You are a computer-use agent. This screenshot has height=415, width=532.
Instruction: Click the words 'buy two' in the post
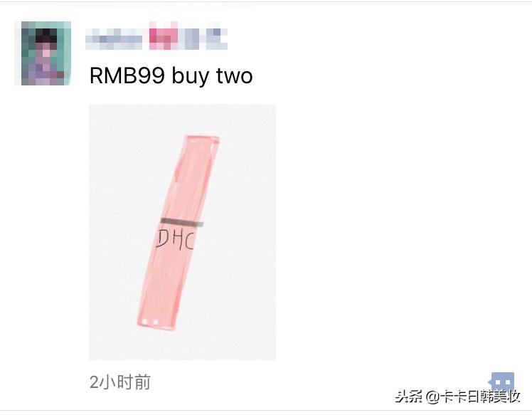tap(213, 76)
